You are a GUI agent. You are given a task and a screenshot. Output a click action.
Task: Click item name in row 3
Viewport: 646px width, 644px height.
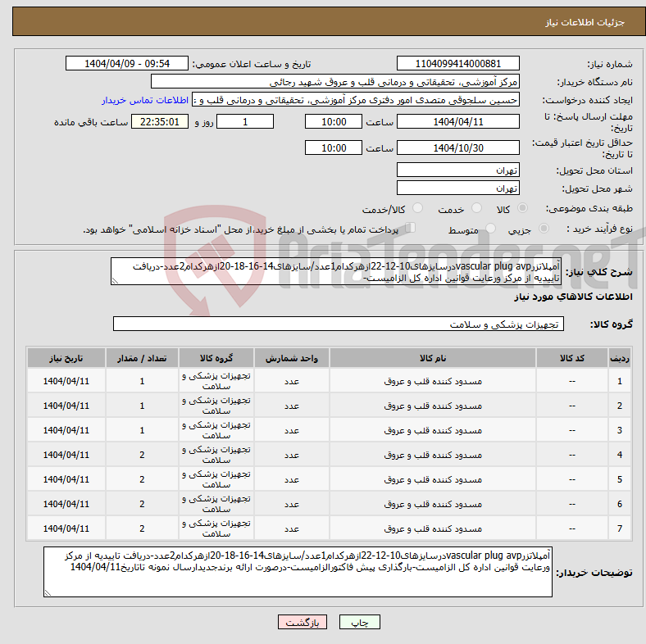click(433, 430)
